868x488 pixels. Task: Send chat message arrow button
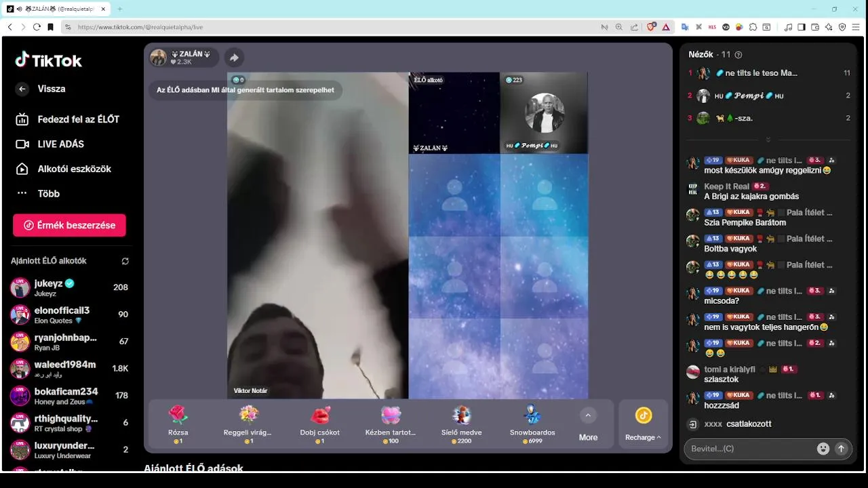[842, 448]
